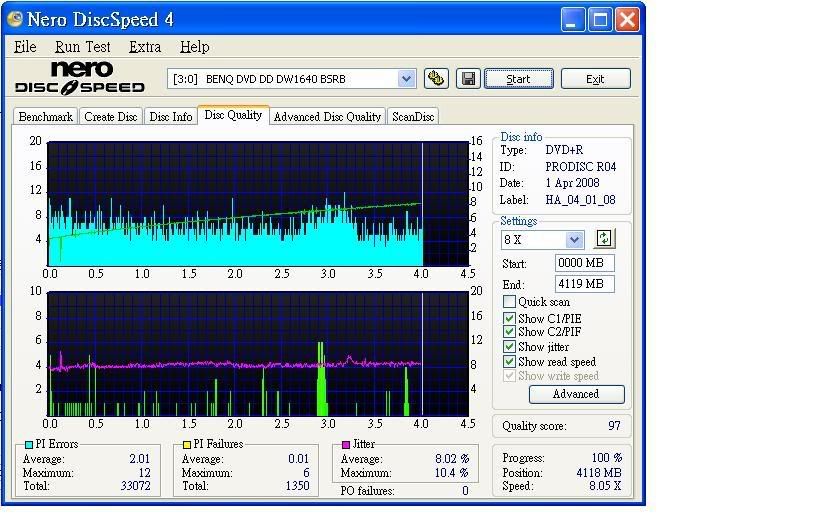This screenshot has width=840, height=525.
Task: Click PI Errors total value 33072
Action: point(136,486)
